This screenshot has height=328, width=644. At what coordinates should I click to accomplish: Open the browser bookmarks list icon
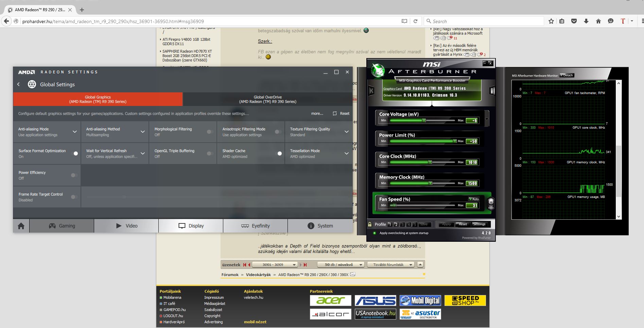(562, 21)
